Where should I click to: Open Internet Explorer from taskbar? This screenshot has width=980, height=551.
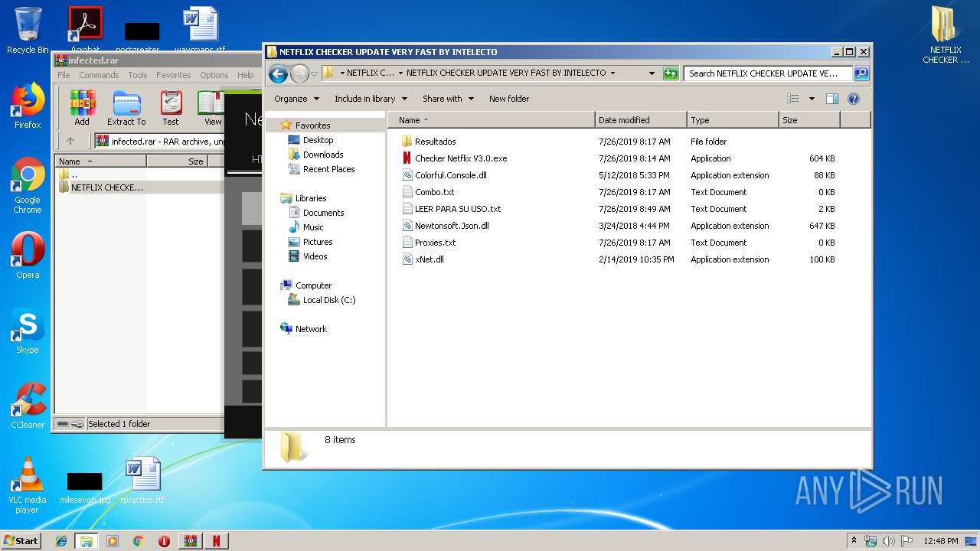pyautogui.click(x=61, y=541)
